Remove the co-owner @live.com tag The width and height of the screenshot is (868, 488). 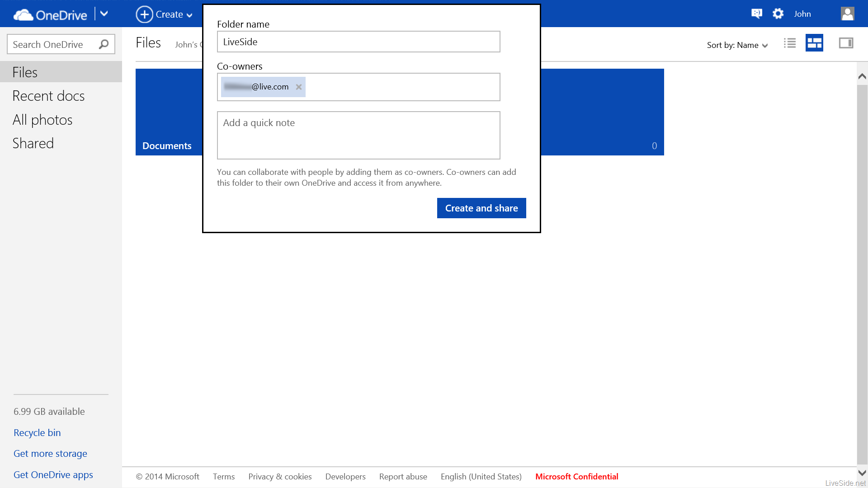(x=299, y=86)
